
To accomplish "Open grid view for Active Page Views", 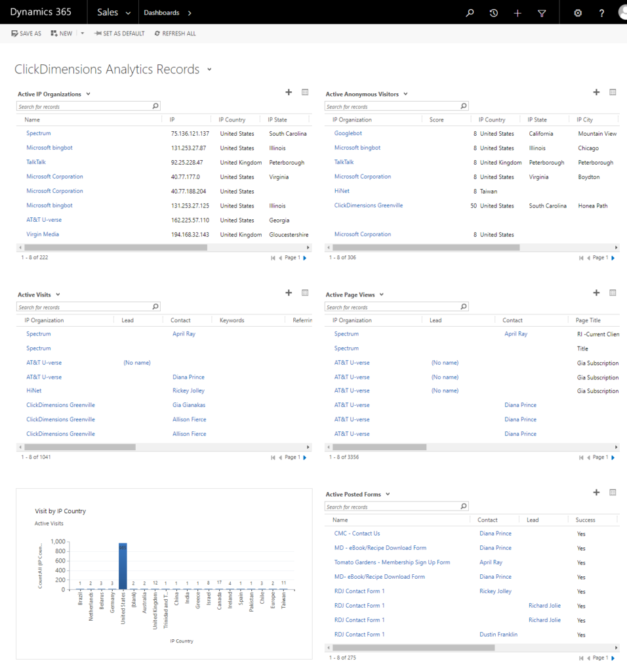I will [x=613, y=293].
